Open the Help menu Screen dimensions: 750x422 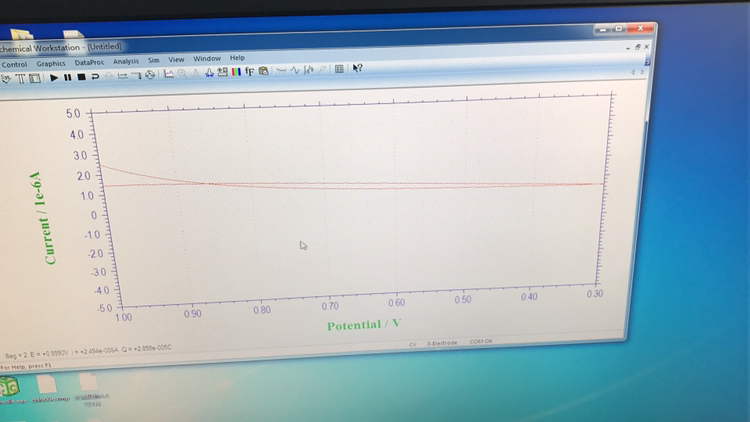(x=237, y=57)
